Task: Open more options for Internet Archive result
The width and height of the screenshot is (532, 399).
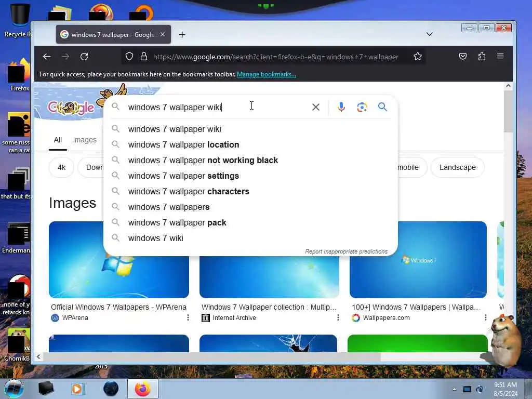Action: click(x=338, y=317)
